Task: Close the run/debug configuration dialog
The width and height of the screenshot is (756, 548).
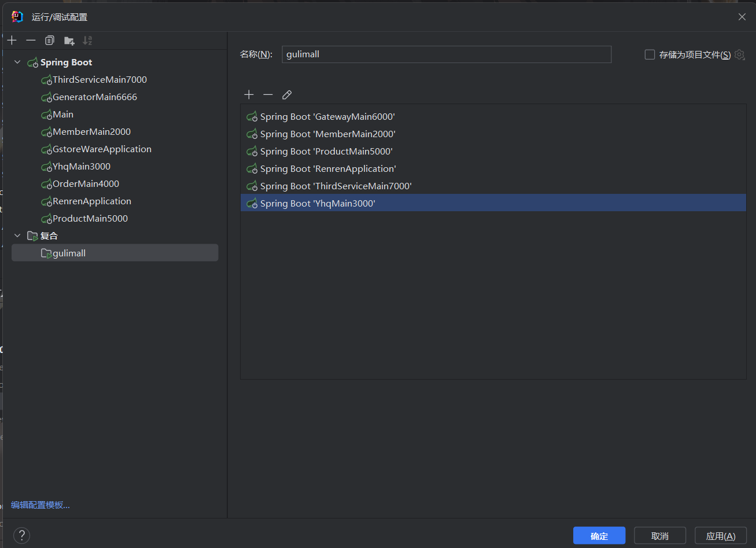Action: coord(742,17)
